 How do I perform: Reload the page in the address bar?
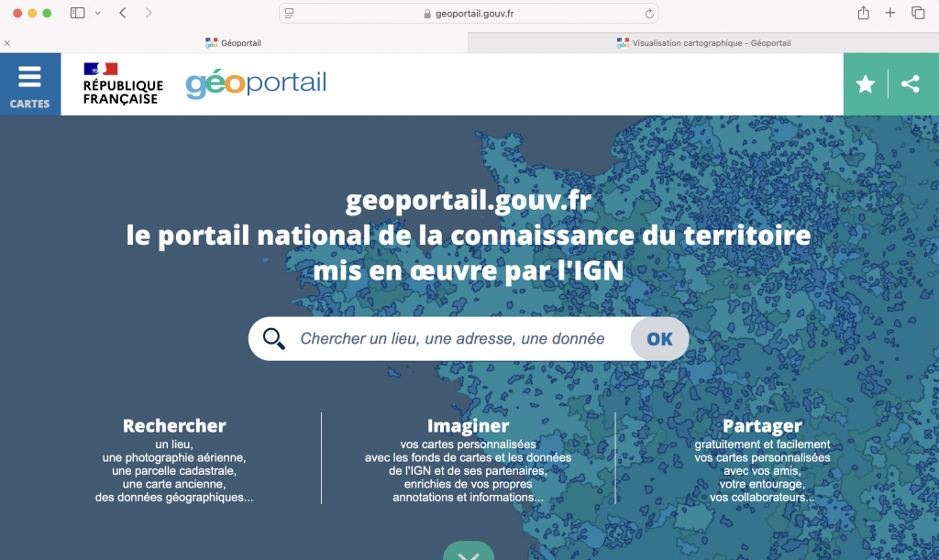(649, 14)
